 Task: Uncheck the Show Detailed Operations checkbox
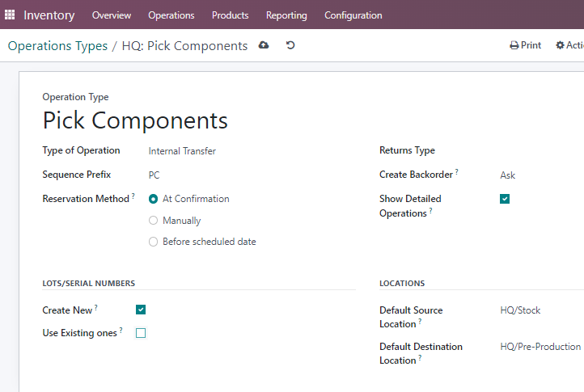[505, 199]
